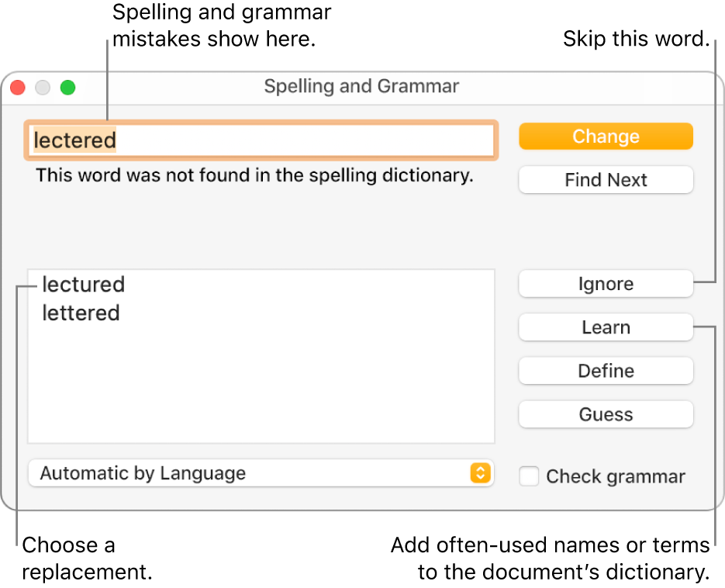Screen dimensions: 725x588
Task: Choose "lettered" from the suggestions list
Action: pos(81,313)
